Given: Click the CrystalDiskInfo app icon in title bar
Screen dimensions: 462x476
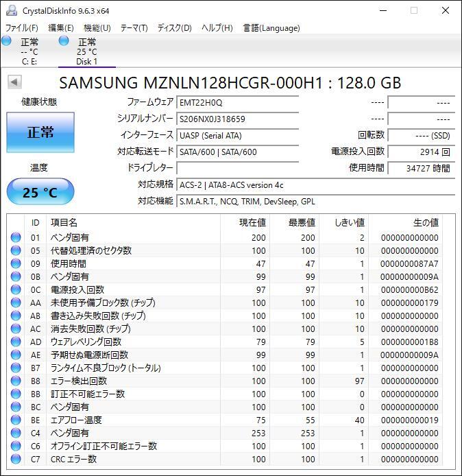Looking at the screenshot, I should (x=11, y=10).
